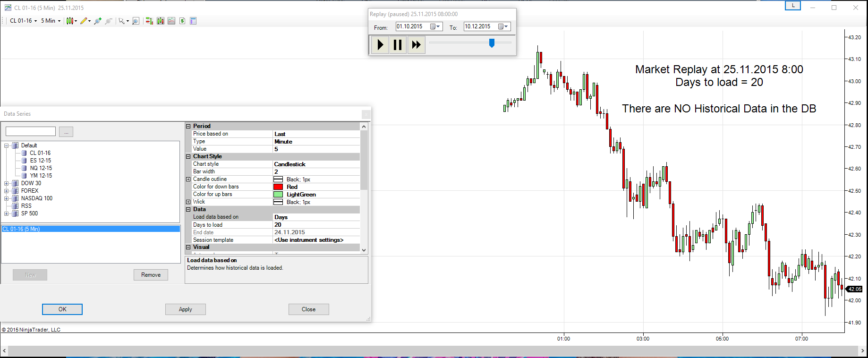This screenshot has width=868, height=358.
Task: Click the Close button in Data Series
Action: pyautogui.click(x=309, y=309)
